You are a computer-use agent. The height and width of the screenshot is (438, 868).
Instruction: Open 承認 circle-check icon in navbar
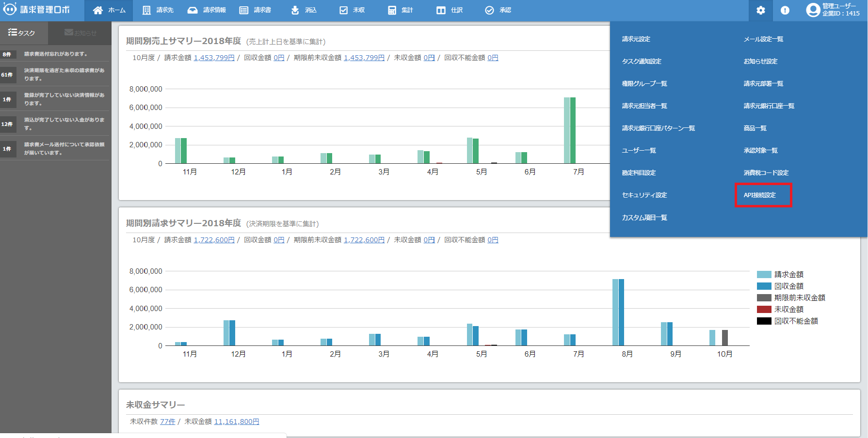[490, 10]
